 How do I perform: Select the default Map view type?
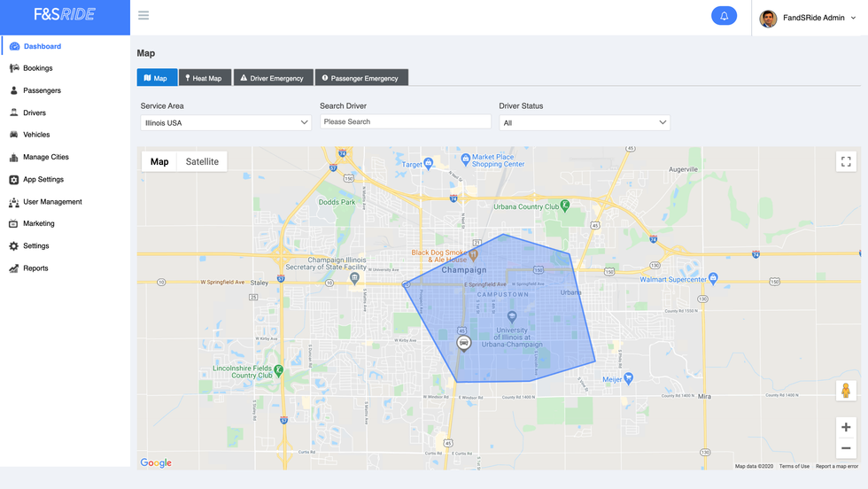pyautogui.click(x=159, y=161)
